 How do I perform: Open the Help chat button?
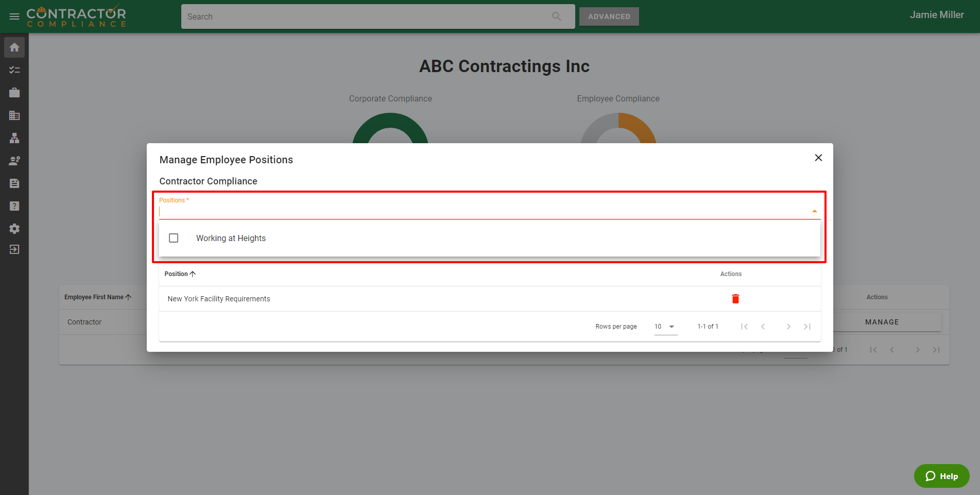click(x=941, y=476)
